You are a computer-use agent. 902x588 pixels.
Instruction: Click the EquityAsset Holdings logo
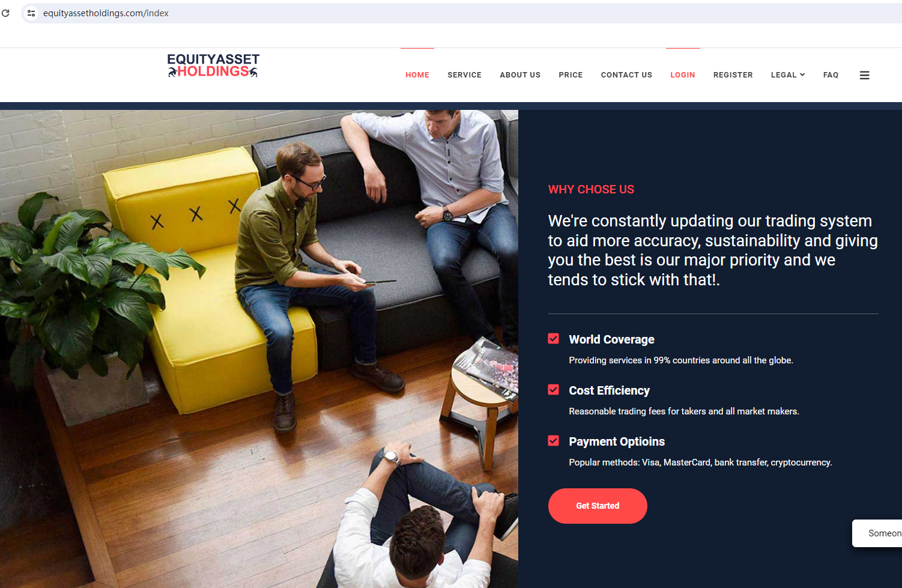(x=213, y=66)
